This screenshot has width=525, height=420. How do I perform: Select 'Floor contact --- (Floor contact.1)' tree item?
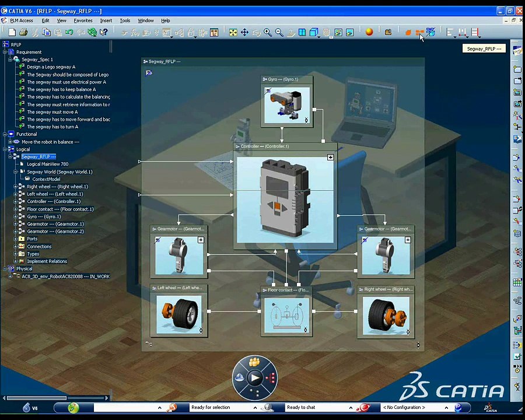click(x=60, y=209)
